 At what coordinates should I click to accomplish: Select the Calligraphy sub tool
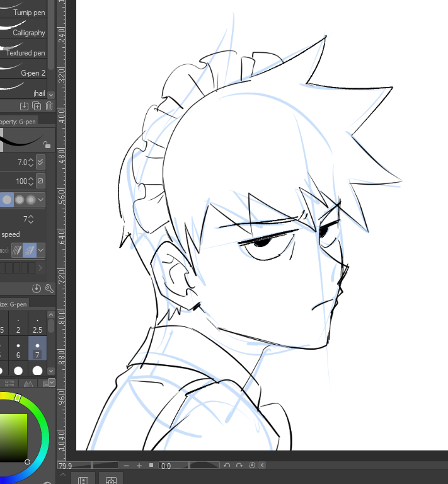click(x=23, y=28)
